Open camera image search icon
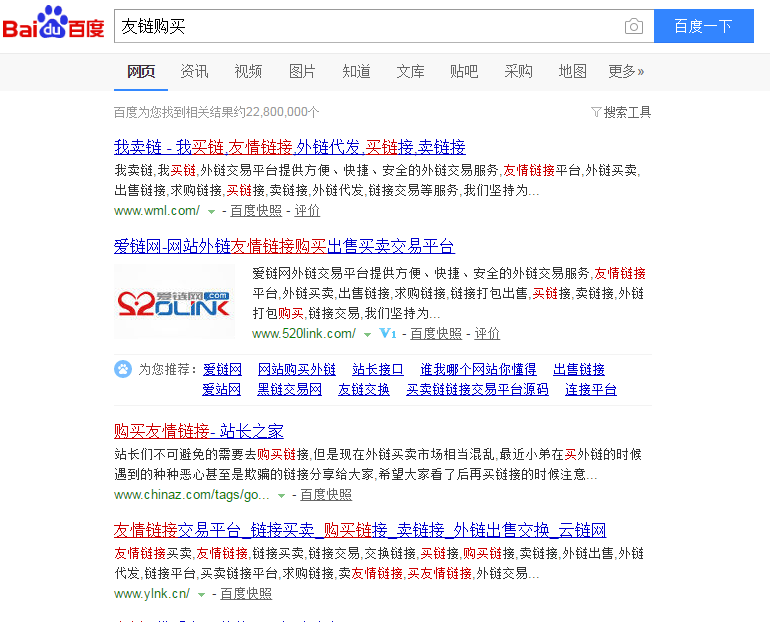Screen dimensions: 770x622 (x=633, y=26)
